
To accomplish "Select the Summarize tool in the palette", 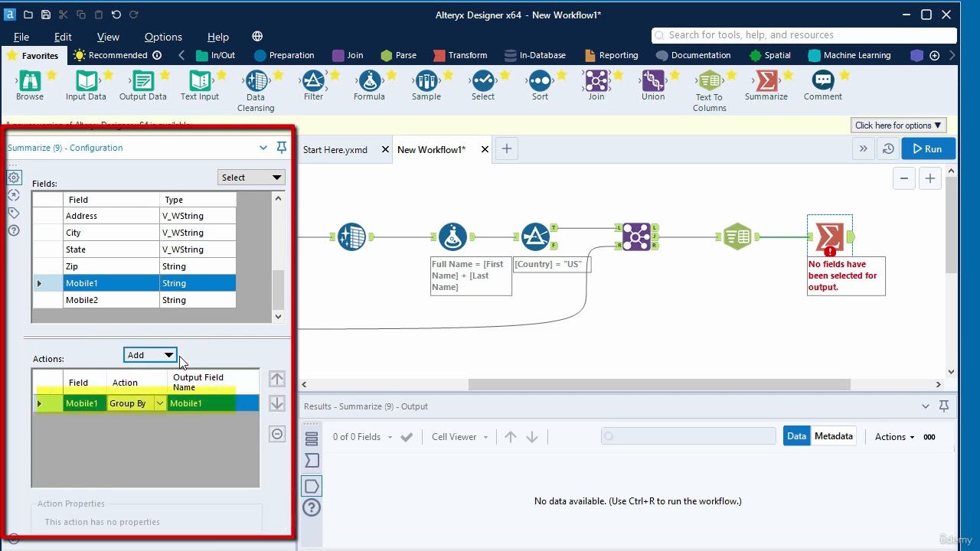I will (766, 85).
